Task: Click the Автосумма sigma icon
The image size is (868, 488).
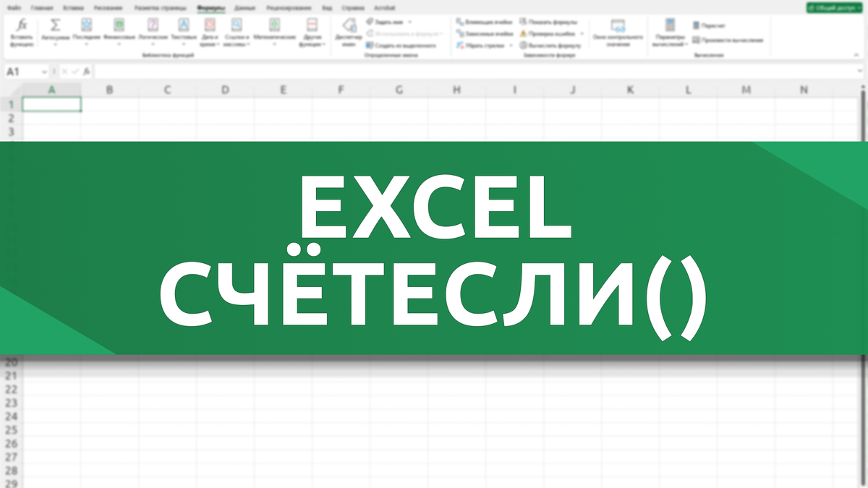Action: click(55, 25)
